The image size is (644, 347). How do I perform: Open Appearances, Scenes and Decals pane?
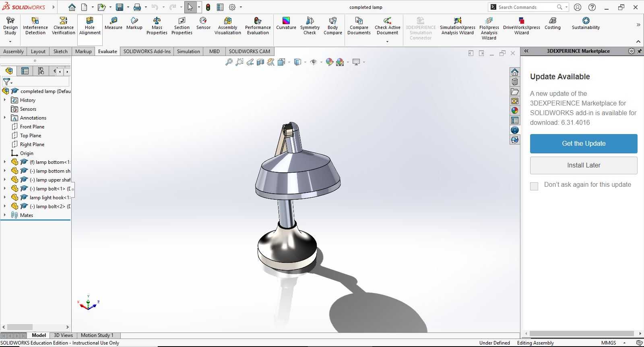point(515,111)
